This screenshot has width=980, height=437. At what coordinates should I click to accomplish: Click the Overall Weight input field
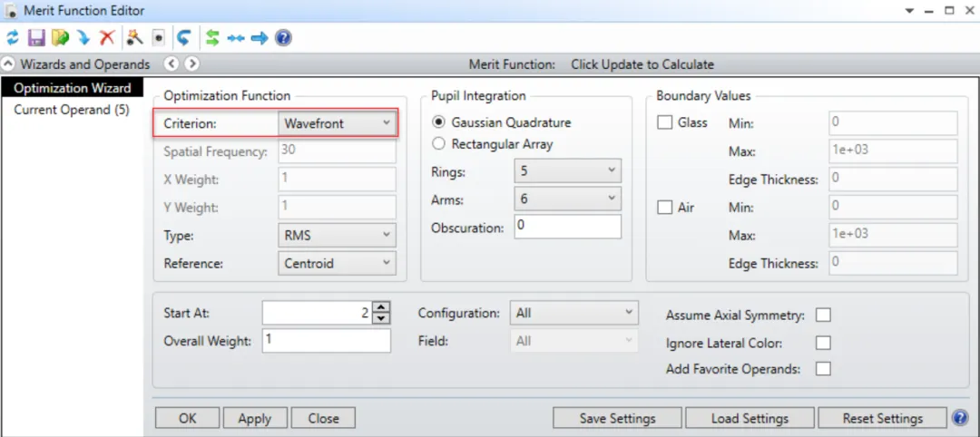(x=326, y=341)
